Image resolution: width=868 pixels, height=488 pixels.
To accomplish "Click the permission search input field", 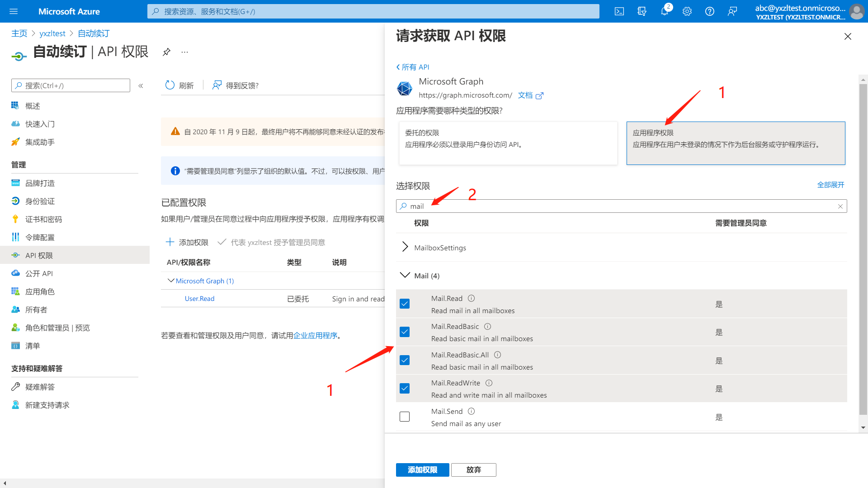I will (619, 206).
